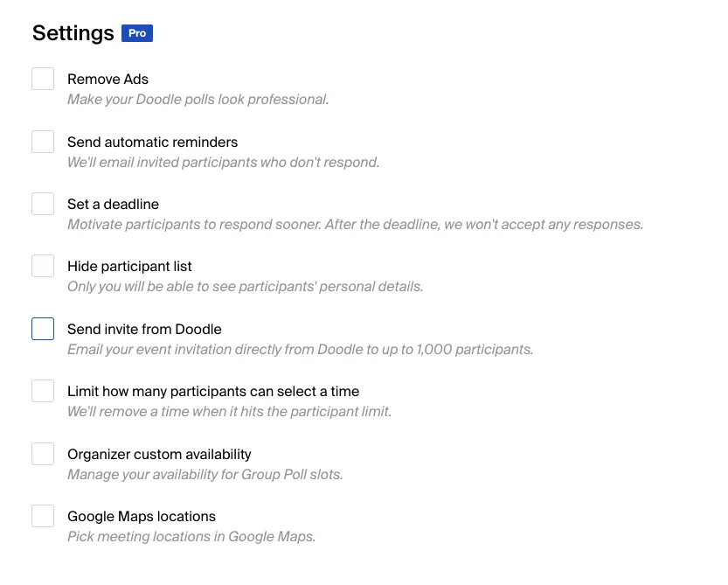
Task: Tick the Set a deadline checkbox
Action: [x=43, y=204]
